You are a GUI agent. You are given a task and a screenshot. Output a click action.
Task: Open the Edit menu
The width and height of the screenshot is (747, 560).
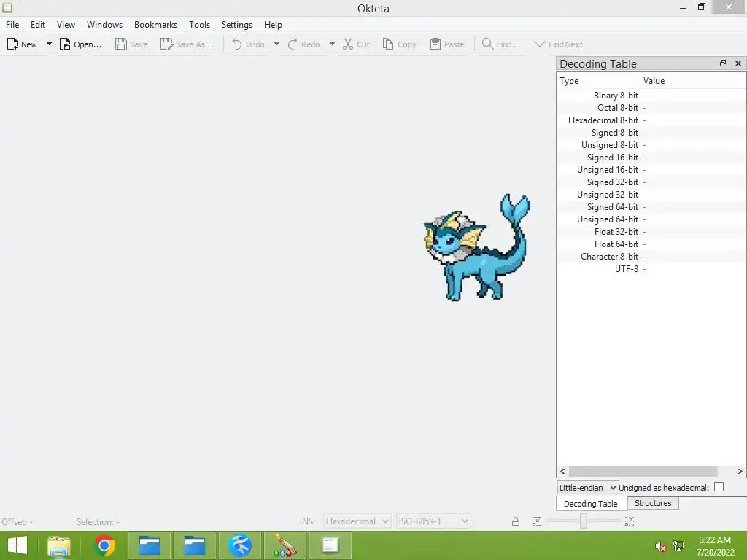(38, 25)
